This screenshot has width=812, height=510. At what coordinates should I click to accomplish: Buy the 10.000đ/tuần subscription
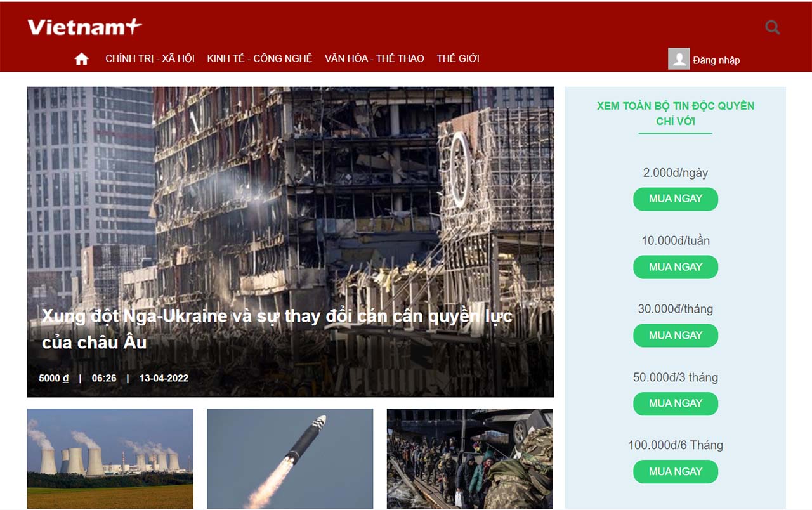pos(676,267)
